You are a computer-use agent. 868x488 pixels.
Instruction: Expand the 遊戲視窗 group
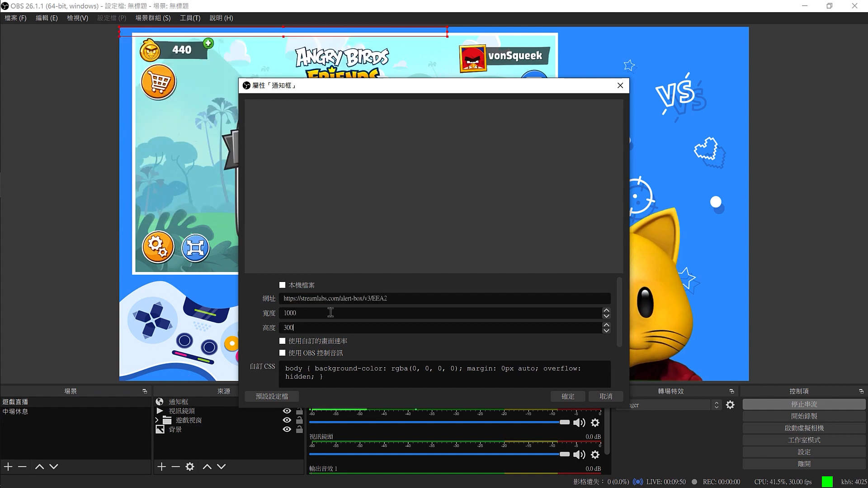(x=157, y=420)
